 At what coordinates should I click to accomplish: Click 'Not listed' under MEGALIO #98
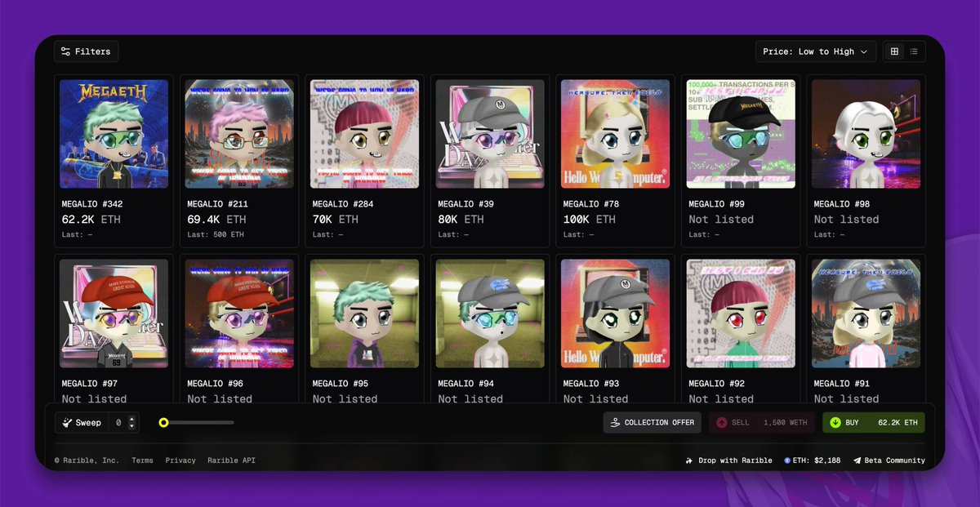[847, 220]
